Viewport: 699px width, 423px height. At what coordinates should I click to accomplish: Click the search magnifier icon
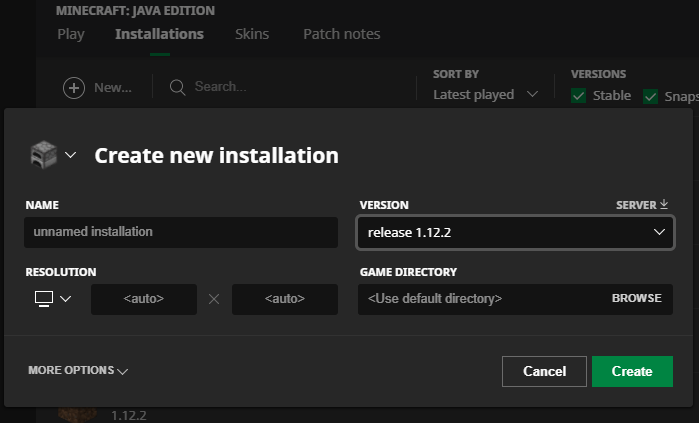178,87
